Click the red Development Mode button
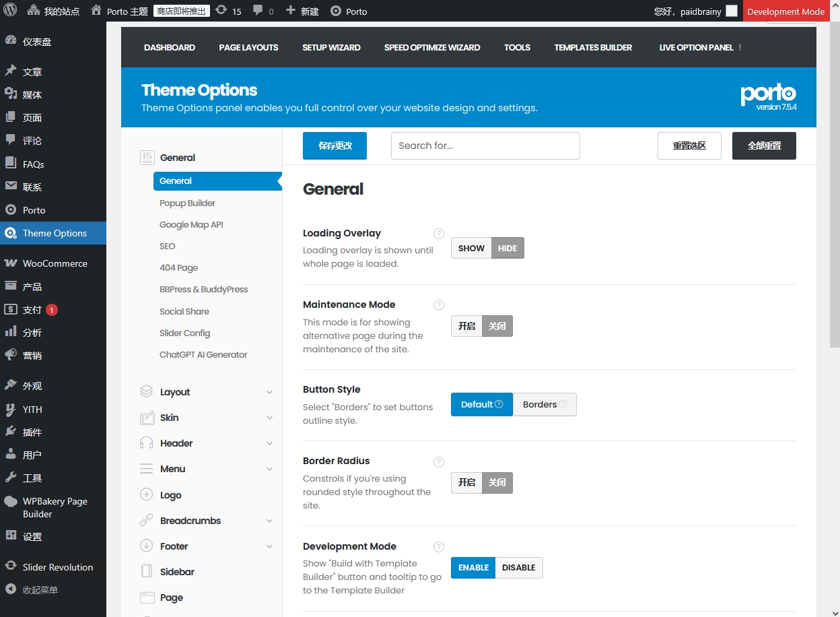 click(x=786, y=11)
